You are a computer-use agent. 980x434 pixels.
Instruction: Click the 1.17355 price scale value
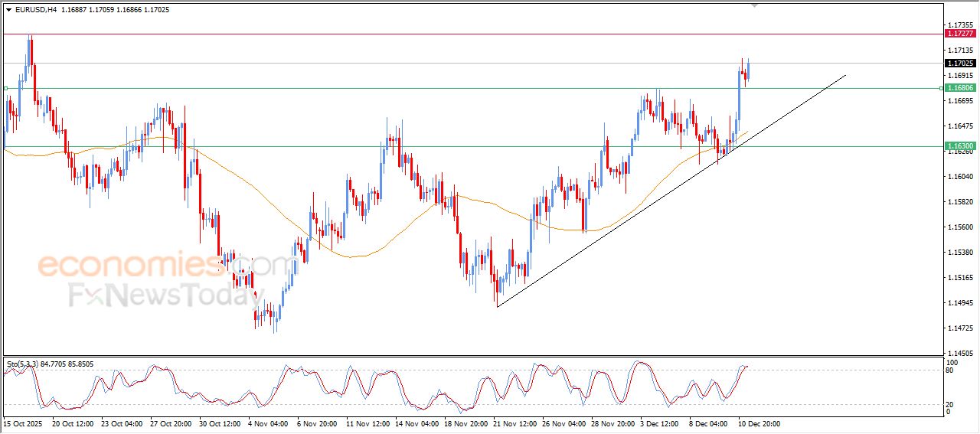[x=959, y=25]
